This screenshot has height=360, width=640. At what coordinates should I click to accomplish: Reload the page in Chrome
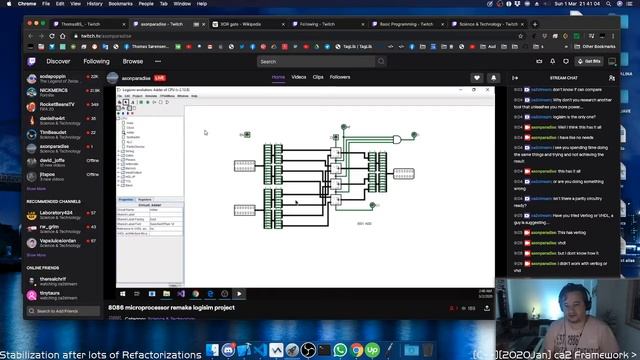coord(52,36)
